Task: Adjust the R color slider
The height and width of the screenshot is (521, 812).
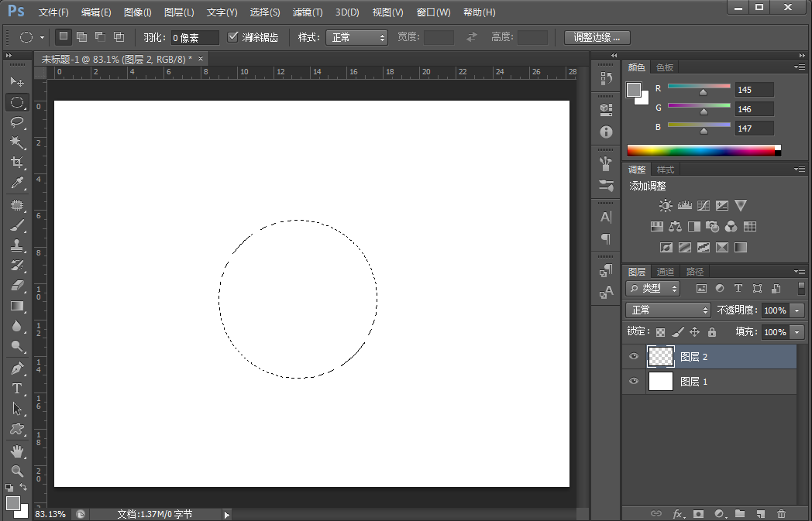Action: pyautogui.click(x=703, y=92)
